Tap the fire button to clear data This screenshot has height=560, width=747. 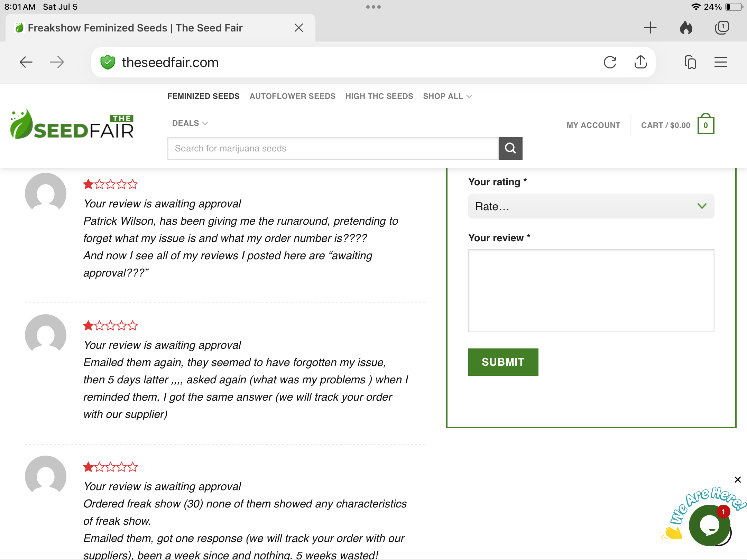point(686,28)
